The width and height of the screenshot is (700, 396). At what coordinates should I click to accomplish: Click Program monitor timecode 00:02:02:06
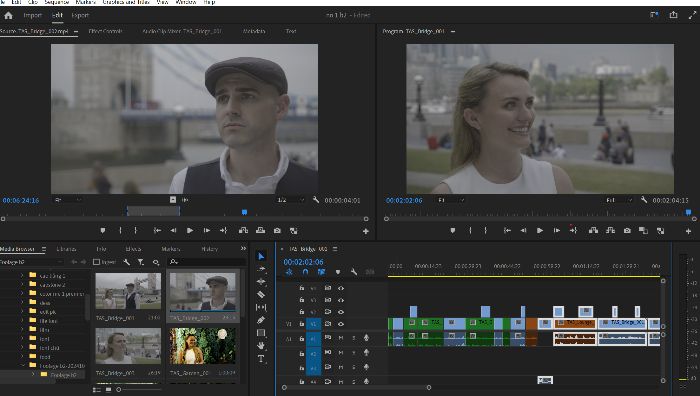click(404, 200)
